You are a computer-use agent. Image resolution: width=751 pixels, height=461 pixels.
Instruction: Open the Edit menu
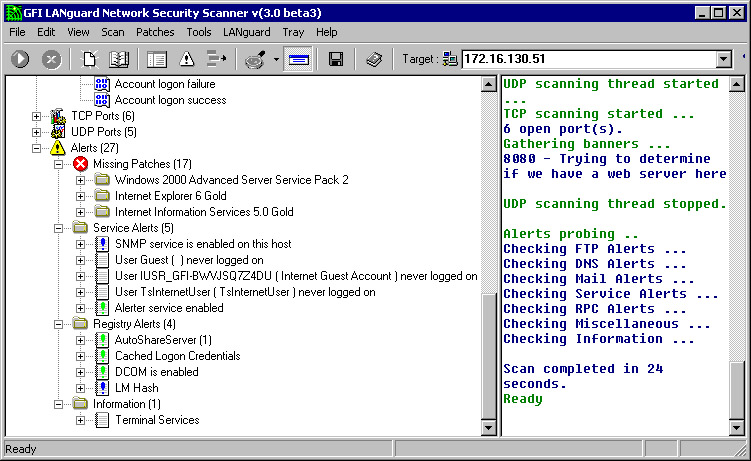(46, 32)
